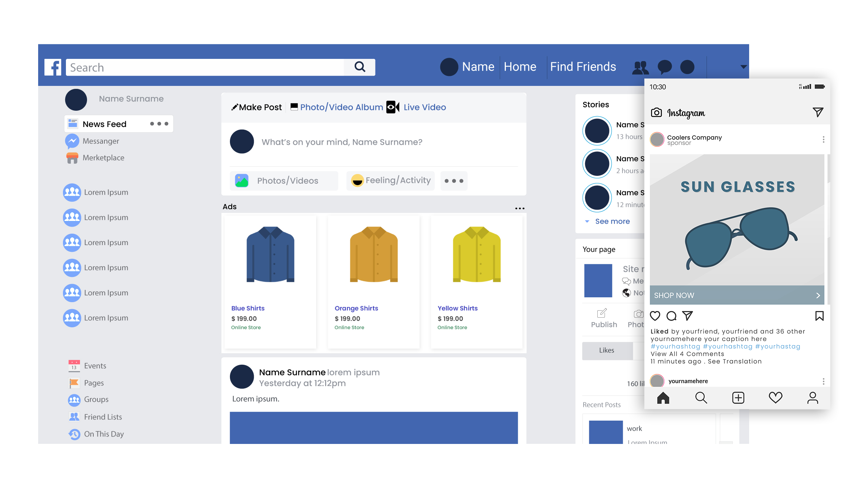Click the Photos/Videos icon in the post composer

241,181
